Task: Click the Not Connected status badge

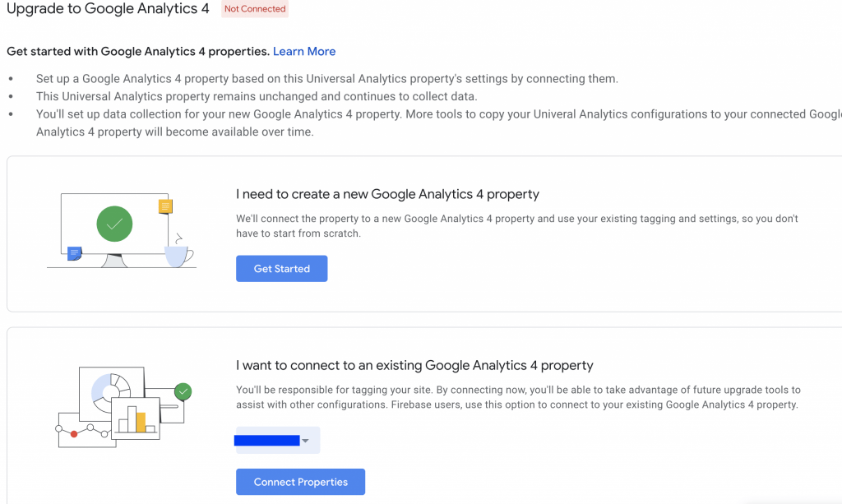Action: click(255, 9)
